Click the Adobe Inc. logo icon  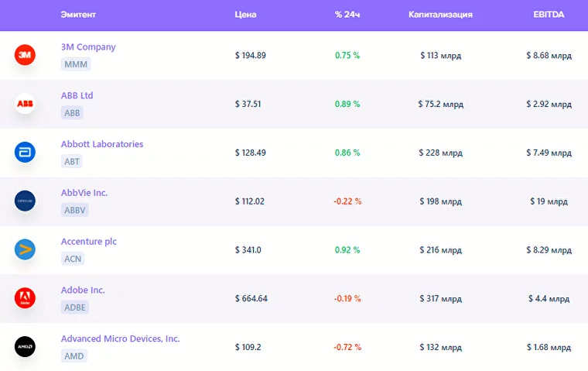tap(25, 298)
